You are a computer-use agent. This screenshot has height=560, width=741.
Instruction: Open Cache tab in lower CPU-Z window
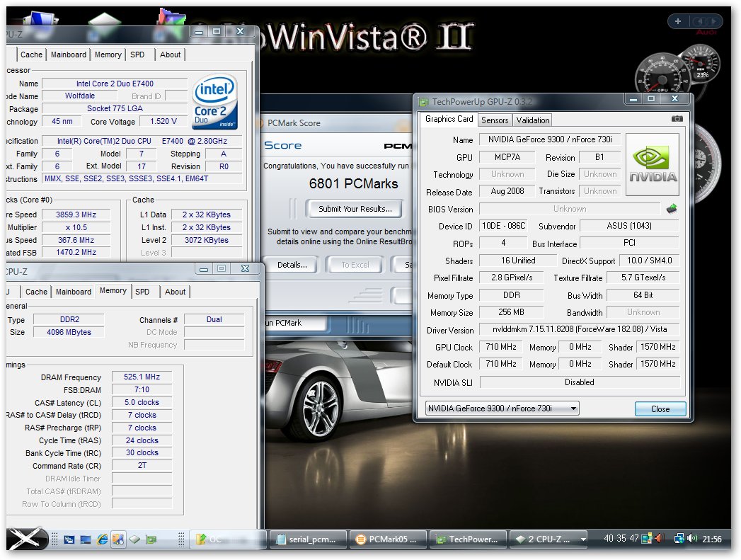coord(36,292)
